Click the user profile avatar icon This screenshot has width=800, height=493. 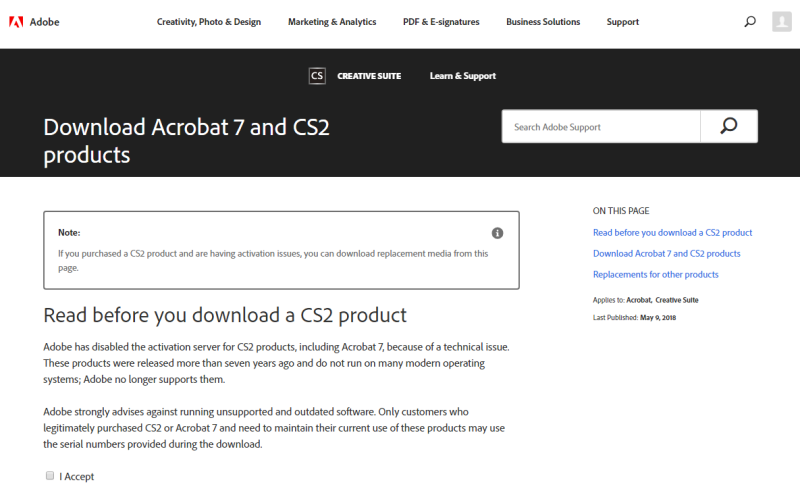pyautogui.click(x=781, y=22)
